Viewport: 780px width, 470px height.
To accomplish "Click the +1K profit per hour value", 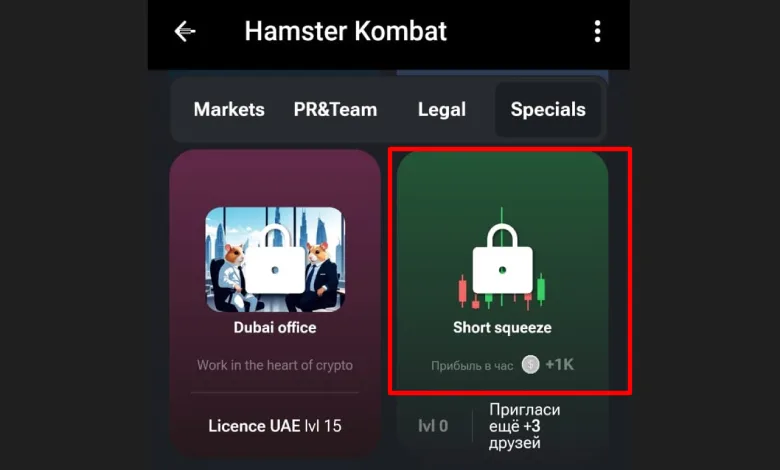I will (560, 365).
